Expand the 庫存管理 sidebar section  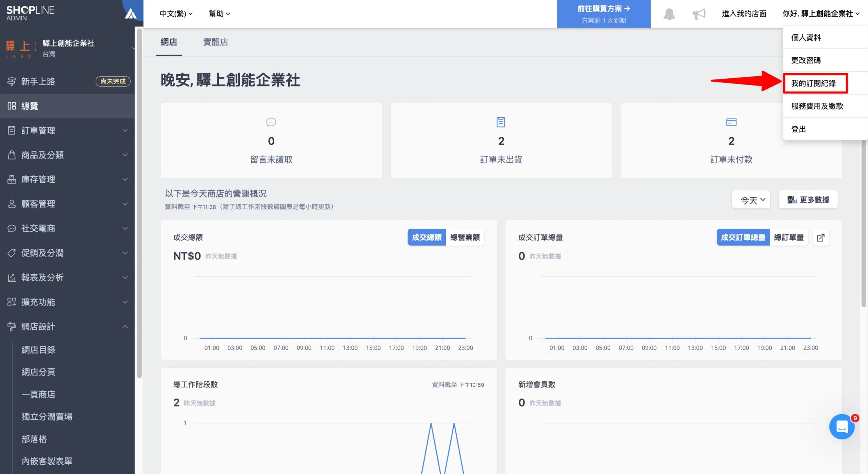pyautogui.click(x=67, y=179)
